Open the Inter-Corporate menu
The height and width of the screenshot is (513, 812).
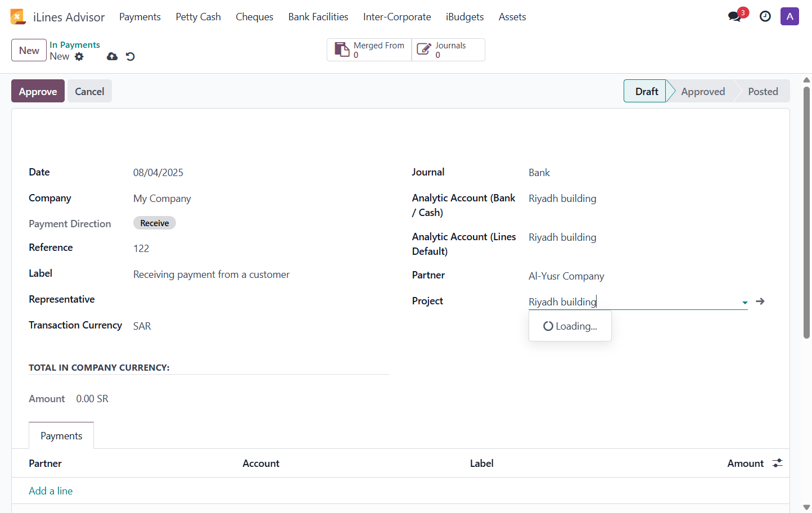coord(397,17)
